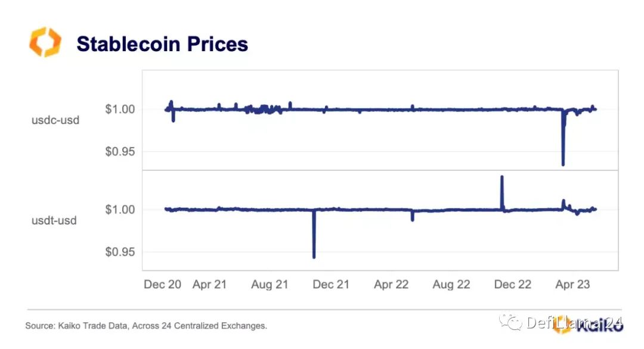The image size is (644, 349).
Task: Click the DefiLlama 24 watermark text
Action: [574, 323]
